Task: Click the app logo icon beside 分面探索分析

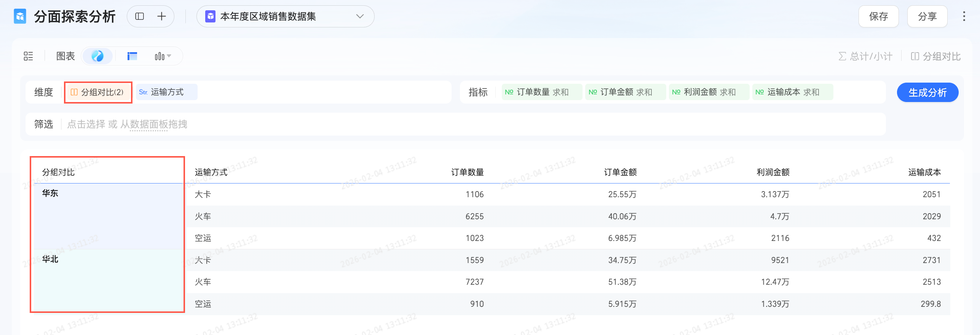Action: coord(20,16)
